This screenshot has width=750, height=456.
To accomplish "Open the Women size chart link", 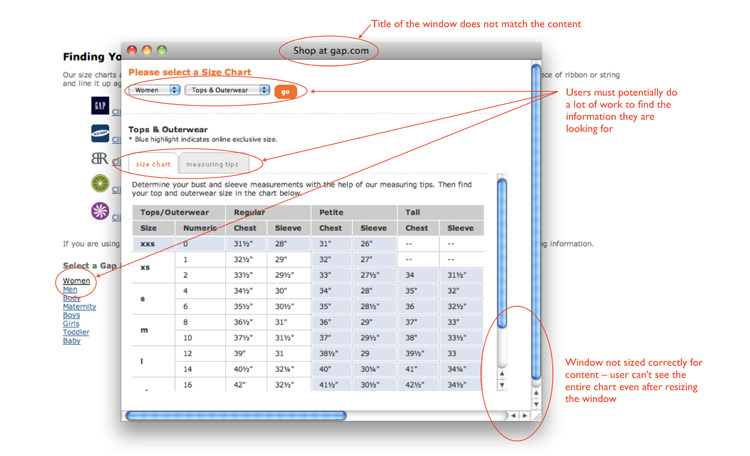I will pyautogui.click(x=77, y=281).
